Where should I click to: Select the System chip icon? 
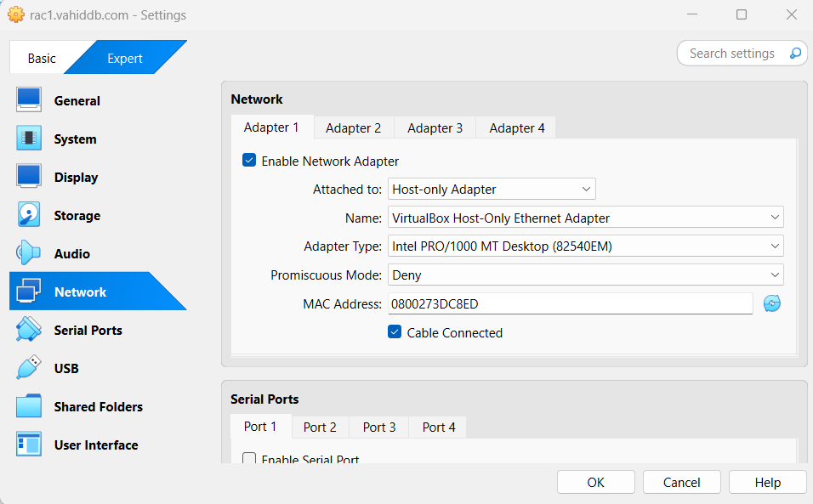pos(29,139)
